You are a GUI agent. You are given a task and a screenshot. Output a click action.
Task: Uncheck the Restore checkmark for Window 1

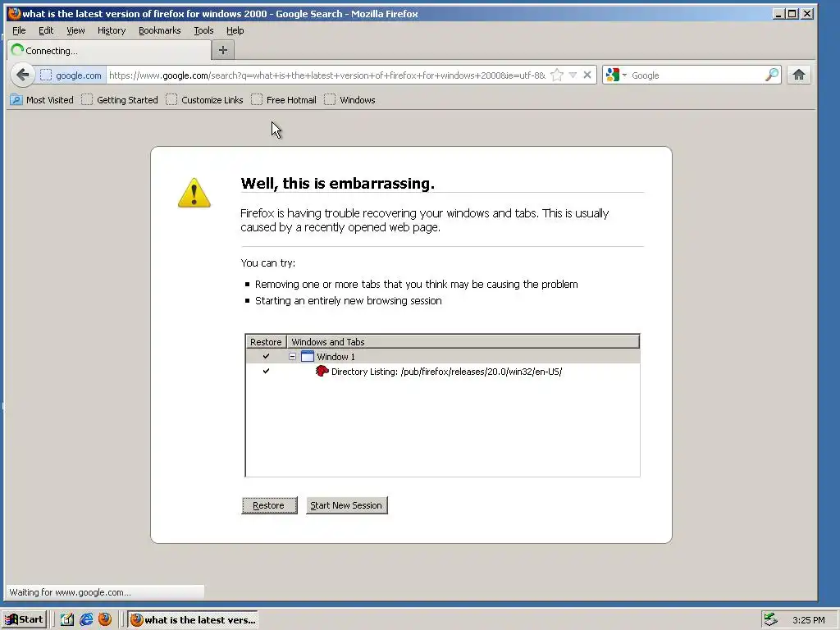coord(266,356)
